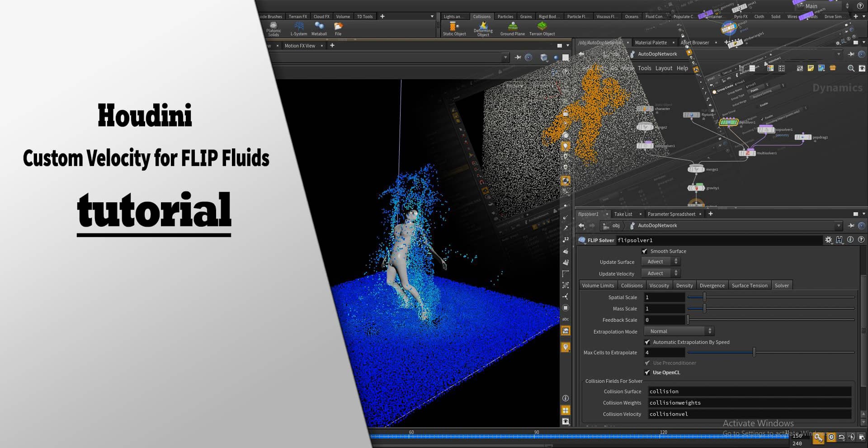Open the Layout menu in network editor

(664, 68)
